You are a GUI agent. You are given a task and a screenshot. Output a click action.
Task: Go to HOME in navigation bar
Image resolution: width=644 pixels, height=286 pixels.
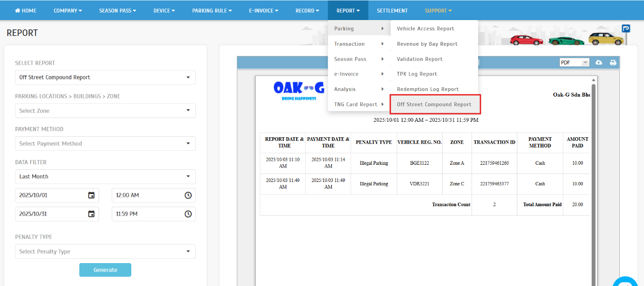(26, 10)
